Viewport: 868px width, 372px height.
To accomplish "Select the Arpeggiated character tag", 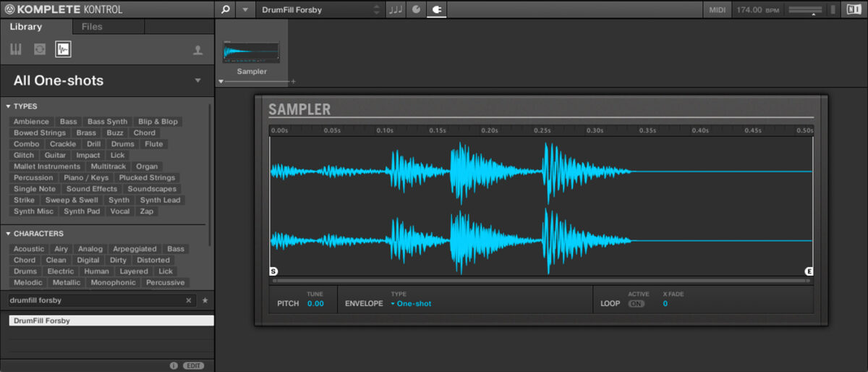I will tap(134, 249).
